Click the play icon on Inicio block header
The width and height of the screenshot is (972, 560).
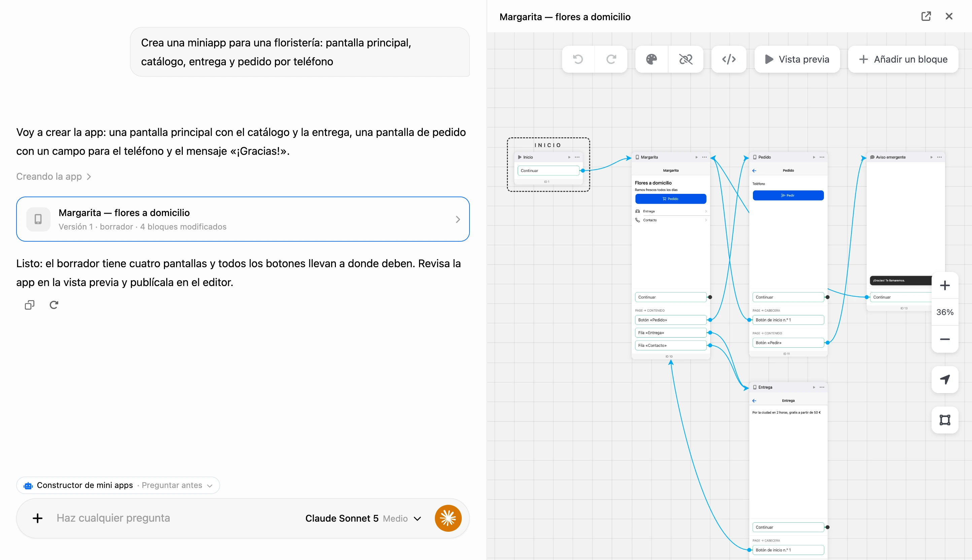coord(569,157)
